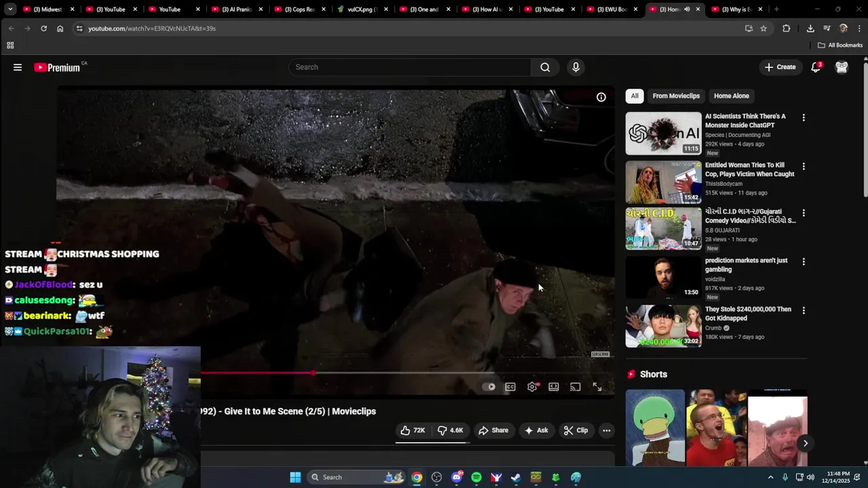Open the notifications bell

point(816,67)
